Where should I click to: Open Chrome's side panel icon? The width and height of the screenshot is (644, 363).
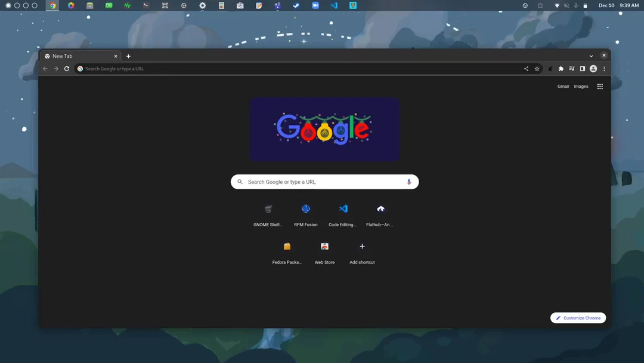tap(582, 68)
